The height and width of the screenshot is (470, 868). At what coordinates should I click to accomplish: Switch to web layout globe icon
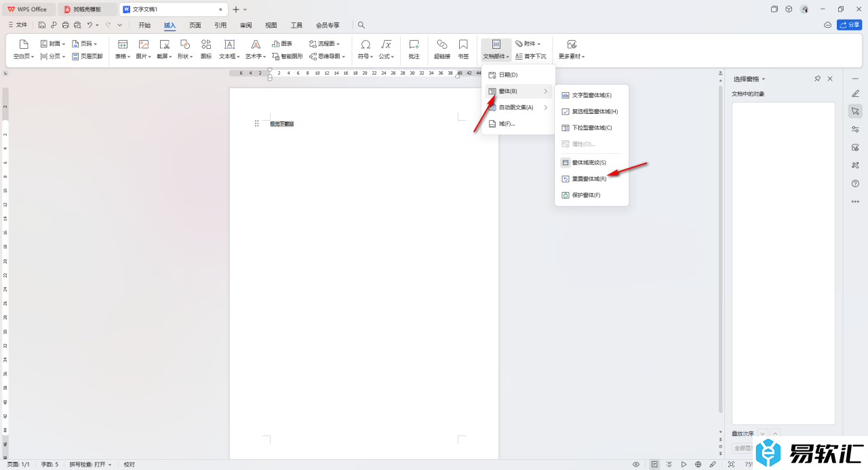pos(698,465)
